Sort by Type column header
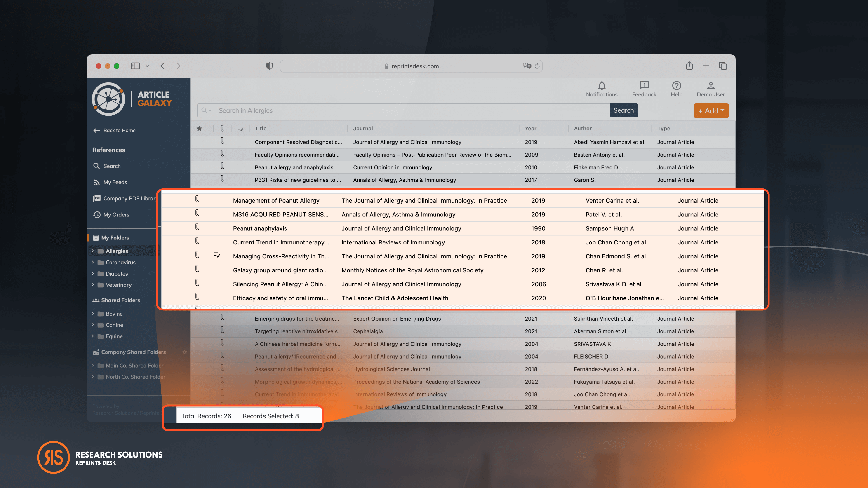 [x=663, y=128]
